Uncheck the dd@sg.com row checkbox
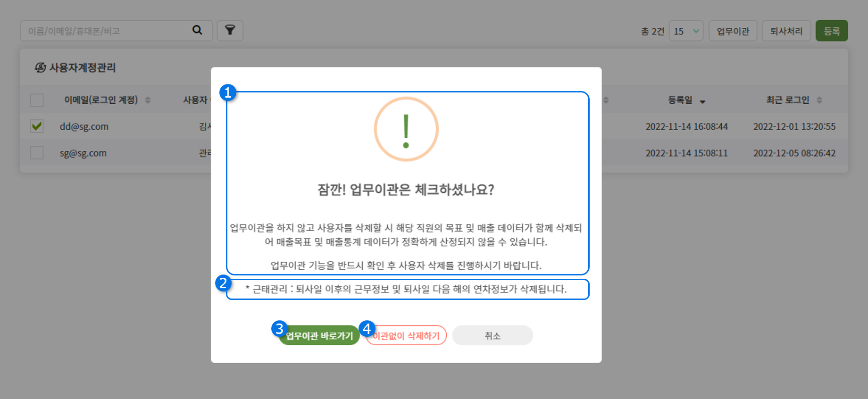868x399 pixels. [37, 126]
